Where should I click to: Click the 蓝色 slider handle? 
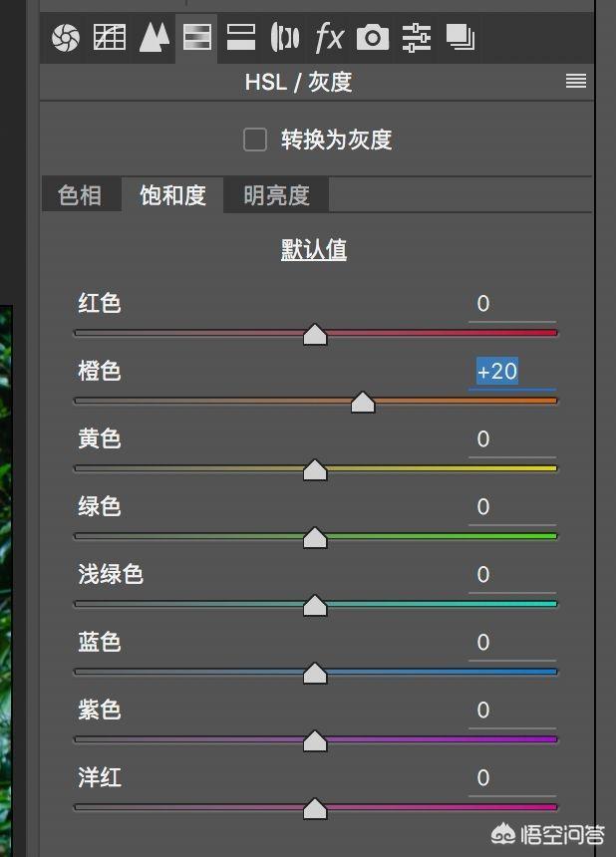[315, 674]
